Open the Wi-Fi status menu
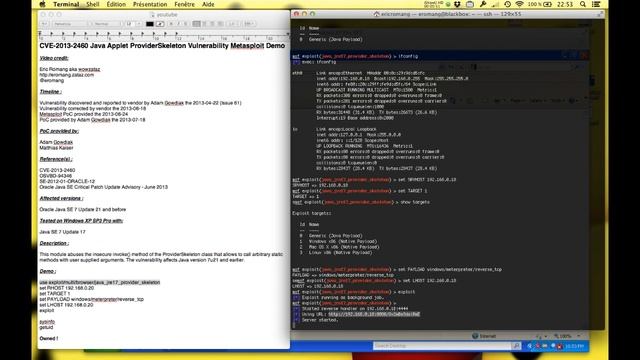 (x=519, y=4)
